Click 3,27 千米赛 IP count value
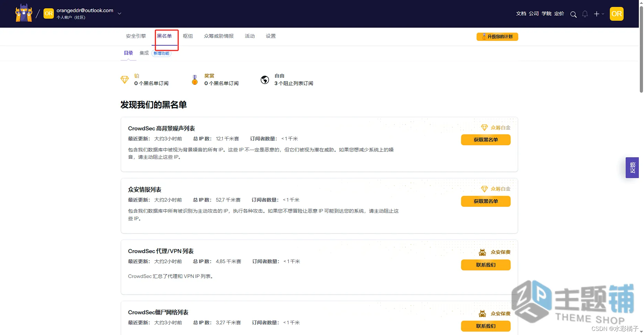644x335 pixels. 228,323
